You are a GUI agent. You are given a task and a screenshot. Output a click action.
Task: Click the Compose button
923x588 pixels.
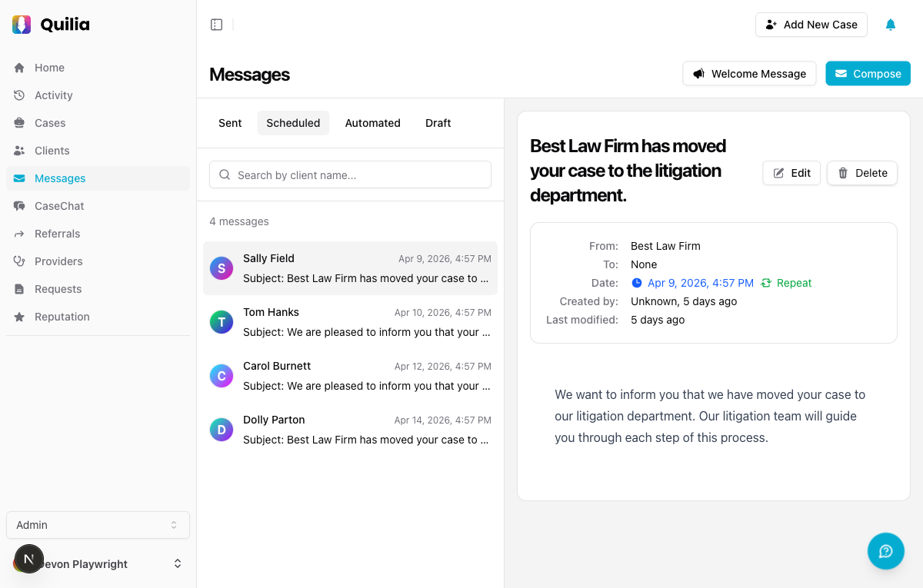(868, 74)
